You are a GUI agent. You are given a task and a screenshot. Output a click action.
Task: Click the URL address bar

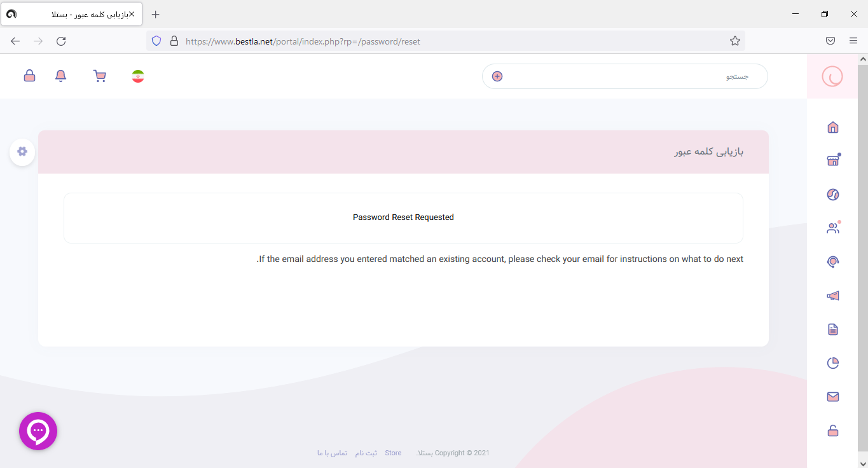(445, 41)
